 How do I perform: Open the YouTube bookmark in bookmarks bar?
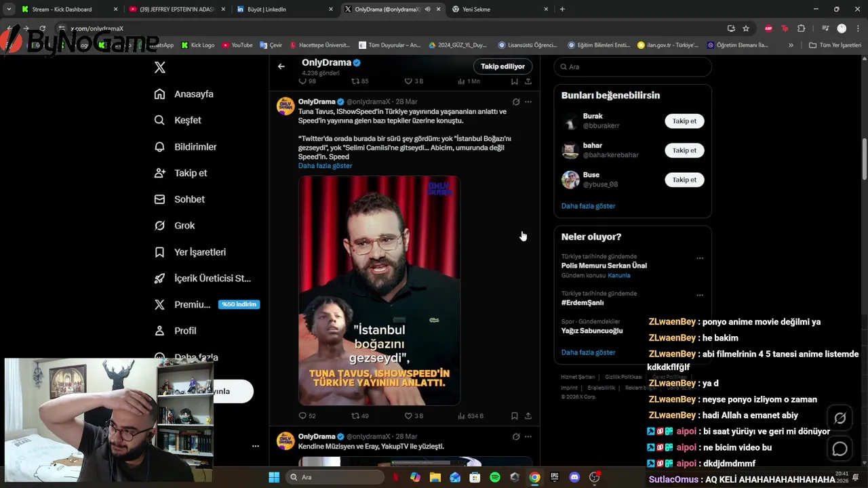(237, 45)
